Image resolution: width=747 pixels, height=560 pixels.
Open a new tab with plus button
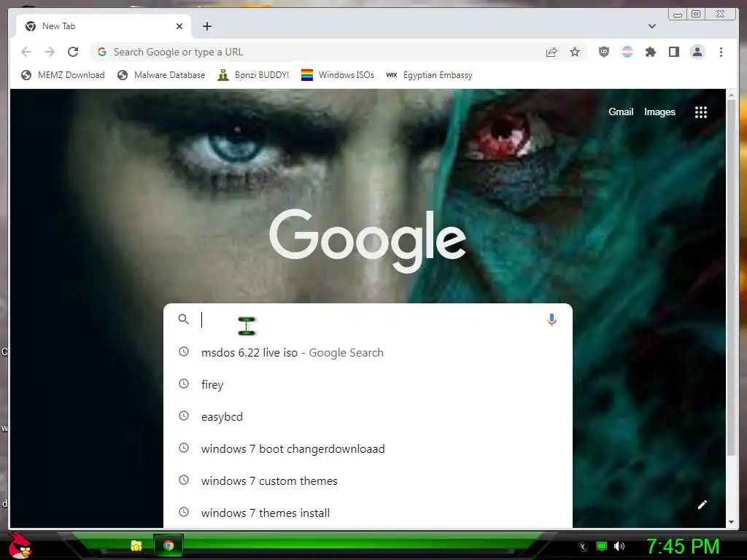tap(206, 26)
